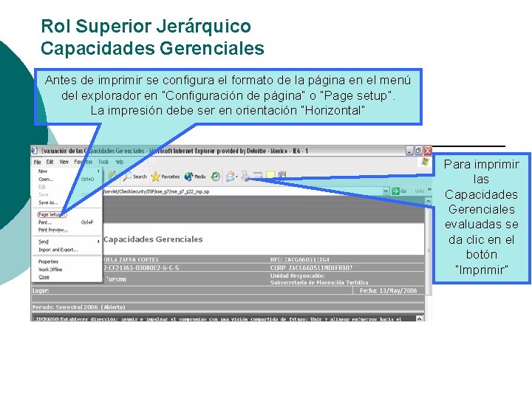Open the address bar dropdown arrow

pyautogui.click(x=386, y=191)
